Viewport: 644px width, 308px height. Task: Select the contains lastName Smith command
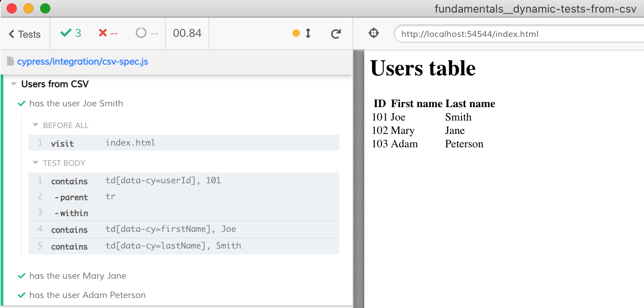point(183,246)
